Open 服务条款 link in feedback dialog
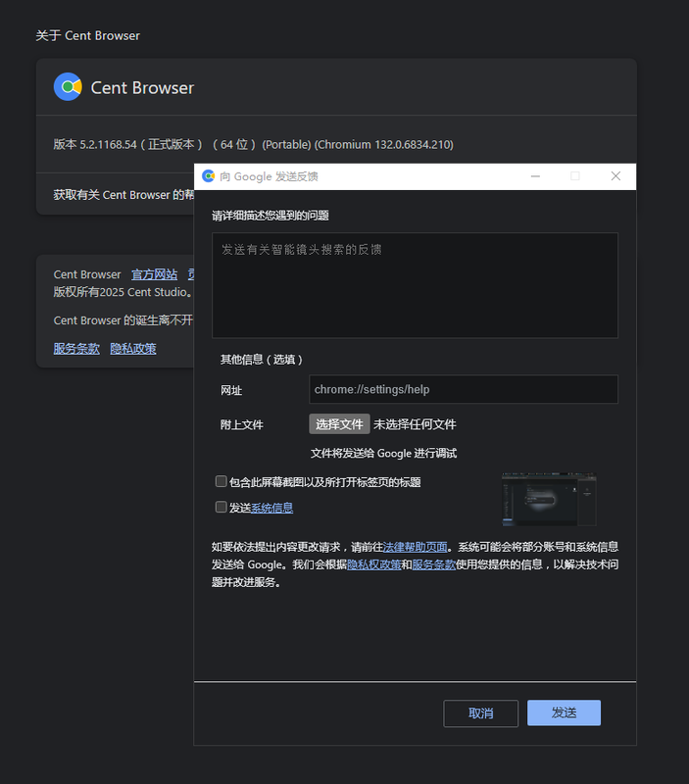 coord(433,564)
